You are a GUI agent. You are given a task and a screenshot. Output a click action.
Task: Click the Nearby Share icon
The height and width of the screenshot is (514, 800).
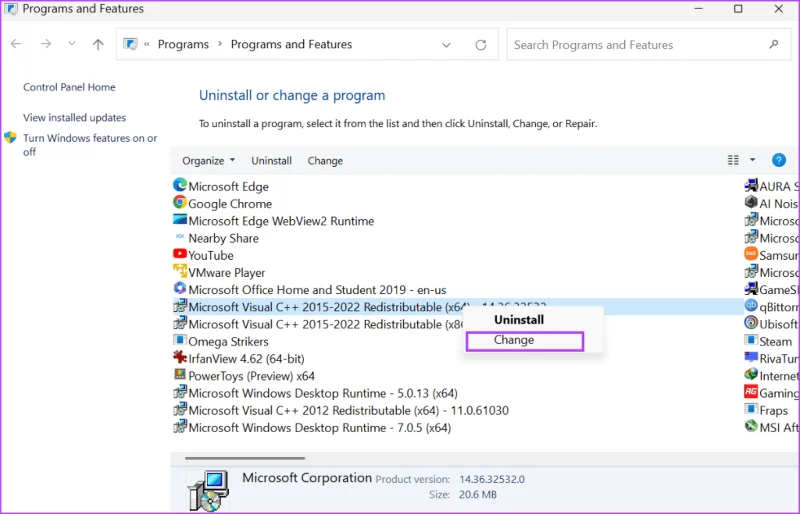click(x=180, y=237)
